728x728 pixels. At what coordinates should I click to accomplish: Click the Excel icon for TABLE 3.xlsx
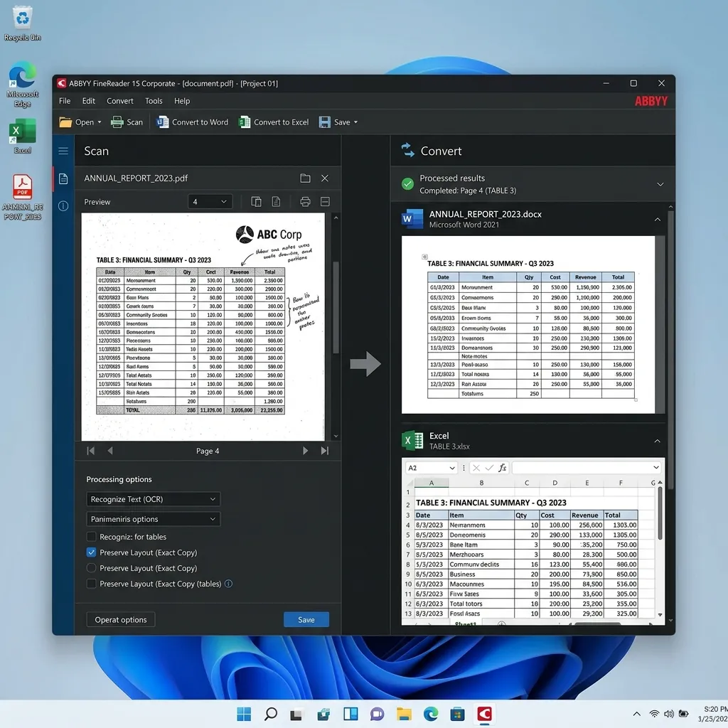(412, 441)
